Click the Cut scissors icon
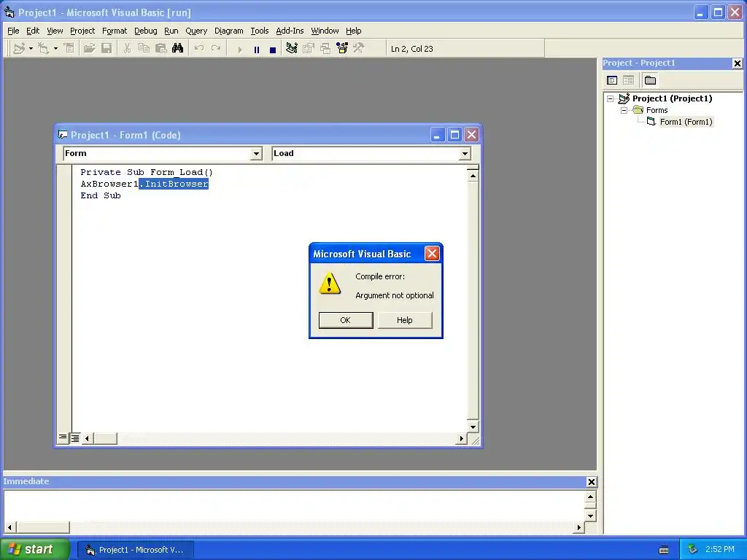747x560 pixels. coord(127,49)
